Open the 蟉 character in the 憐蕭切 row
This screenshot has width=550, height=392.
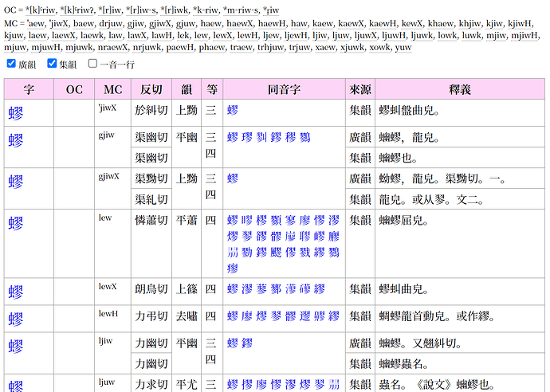(16, 222)
